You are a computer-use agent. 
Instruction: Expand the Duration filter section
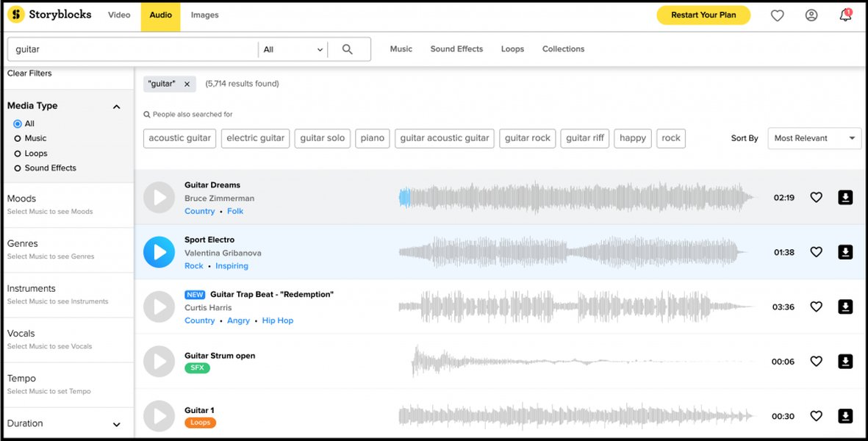pyautogui.click(x=117, y=424)
